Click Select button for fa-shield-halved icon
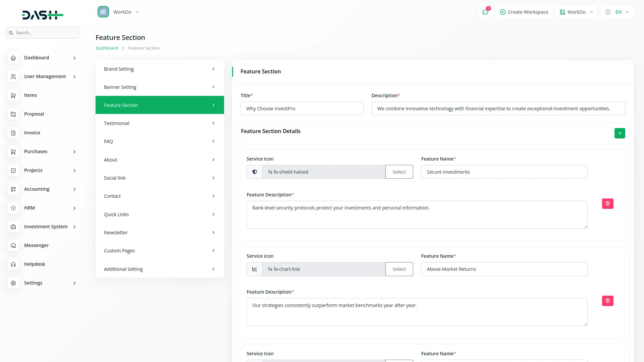Screen dimensions: 644x362 tap(399, 172)
